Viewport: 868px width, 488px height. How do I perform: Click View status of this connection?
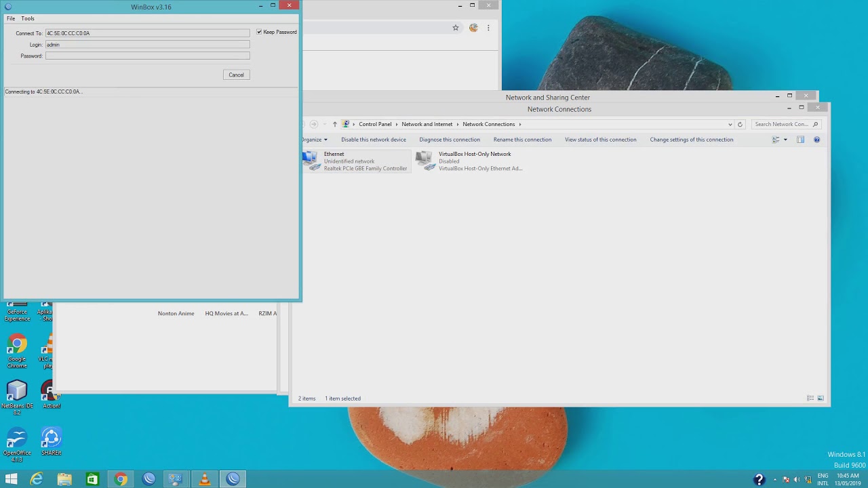point(601,140)
